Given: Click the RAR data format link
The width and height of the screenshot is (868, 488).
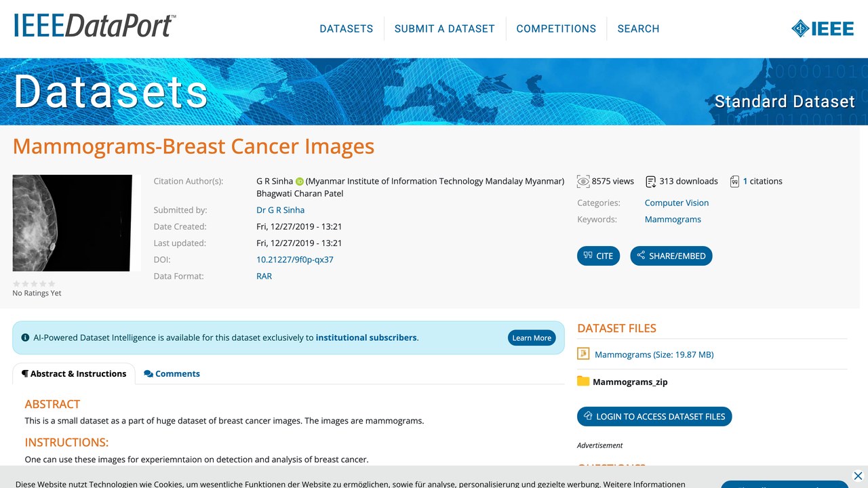Looking at the screenshot, I should (264, 276).
